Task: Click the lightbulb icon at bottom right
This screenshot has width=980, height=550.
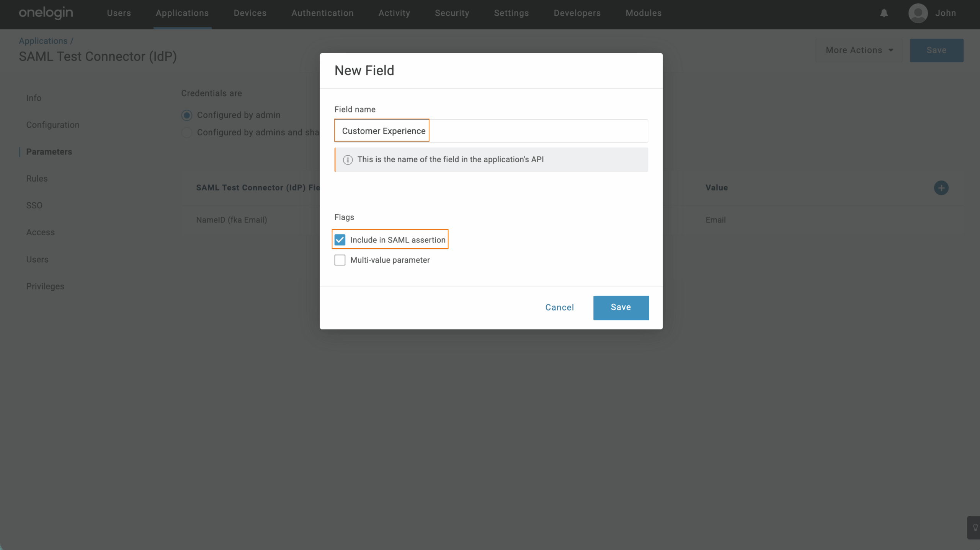Action: click(x=975, y=527)
